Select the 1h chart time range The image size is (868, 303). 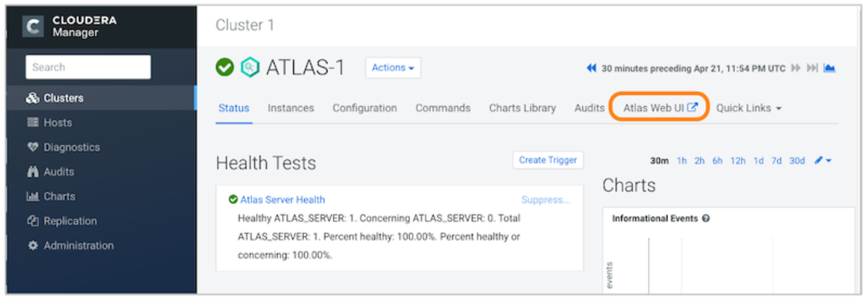pyautogui.click(x=682, y=161)
